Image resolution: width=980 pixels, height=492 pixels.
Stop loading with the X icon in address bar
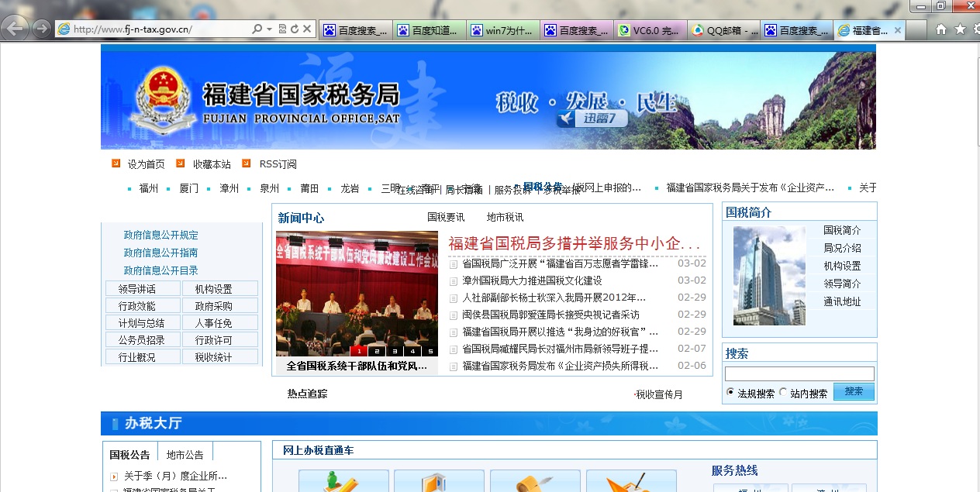click(x=307, y=29)
